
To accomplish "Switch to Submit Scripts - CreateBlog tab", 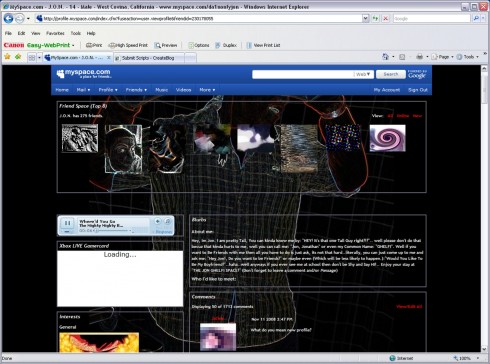I will click(x=149, y=58).
